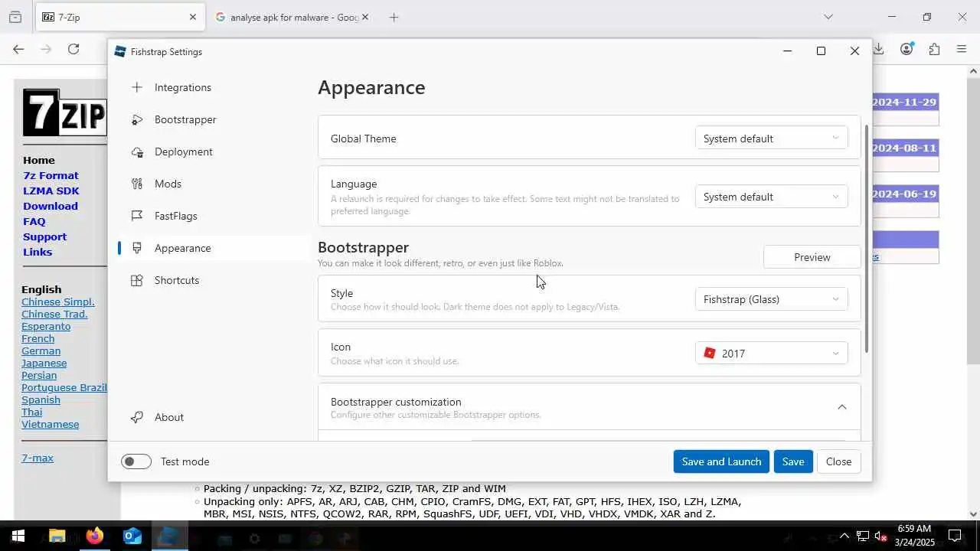Viewport: 980px width, 551px height.
Task: Close the analyse apk tab
Action: tap(365, 17)
